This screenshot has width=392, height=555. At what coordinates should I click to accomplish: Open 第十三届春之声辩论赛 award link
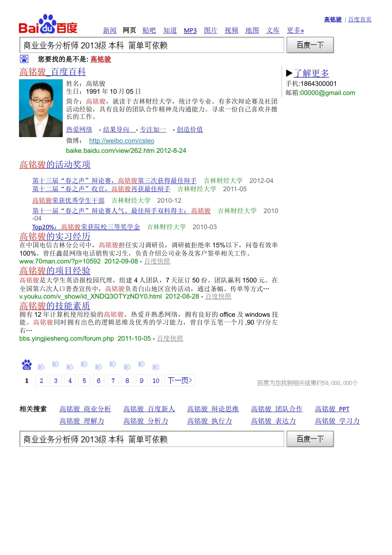[114, 180]
